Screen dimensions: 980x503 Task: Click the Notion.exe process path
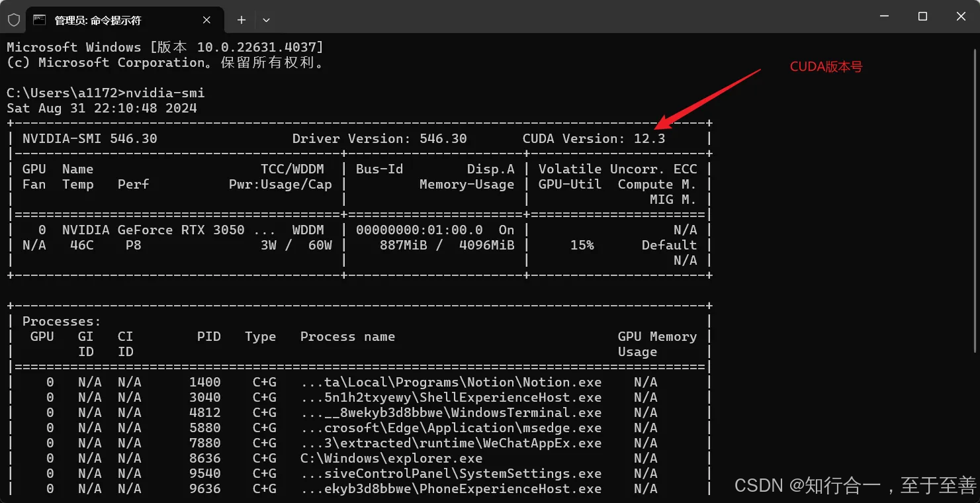[x=451, y=382]
